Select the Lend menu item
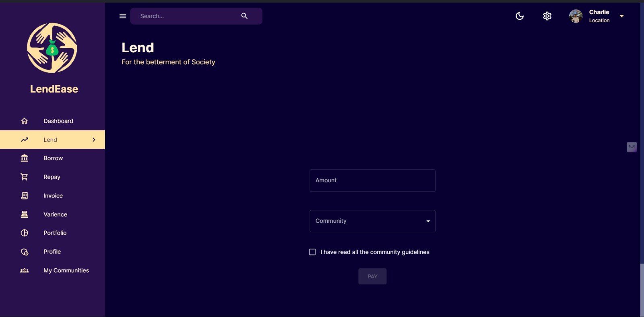 52,140
